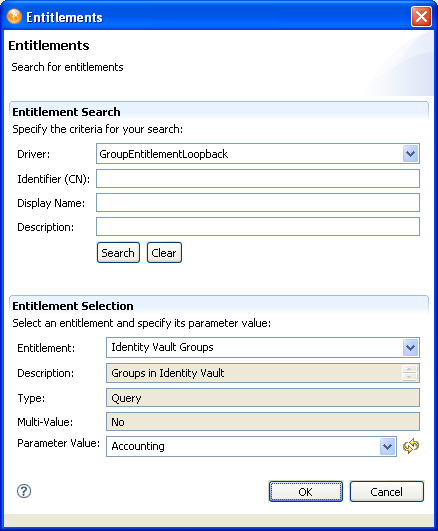438x531 pixels.
Task: Click the Identifier (CN) input field
Action: [258, 178]
